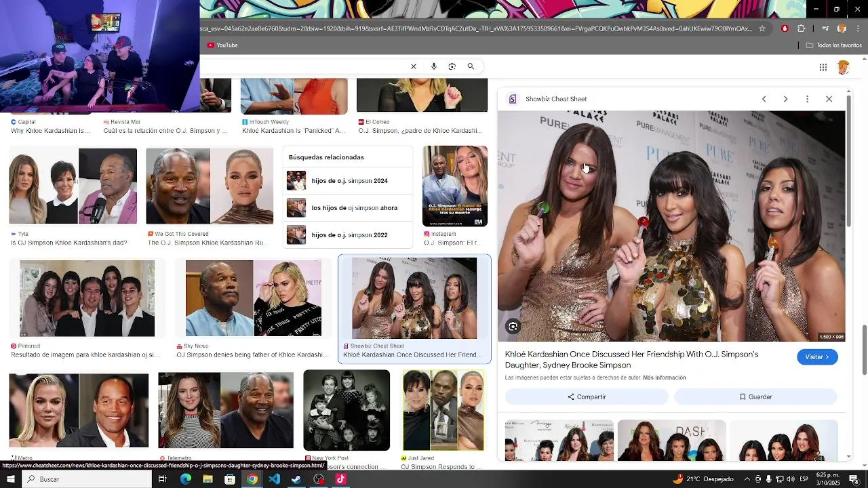Image resolution: width=868 pixels, height=488 pixels.
Task: Submit search with the magnifier icon
Action: point(471,66)
